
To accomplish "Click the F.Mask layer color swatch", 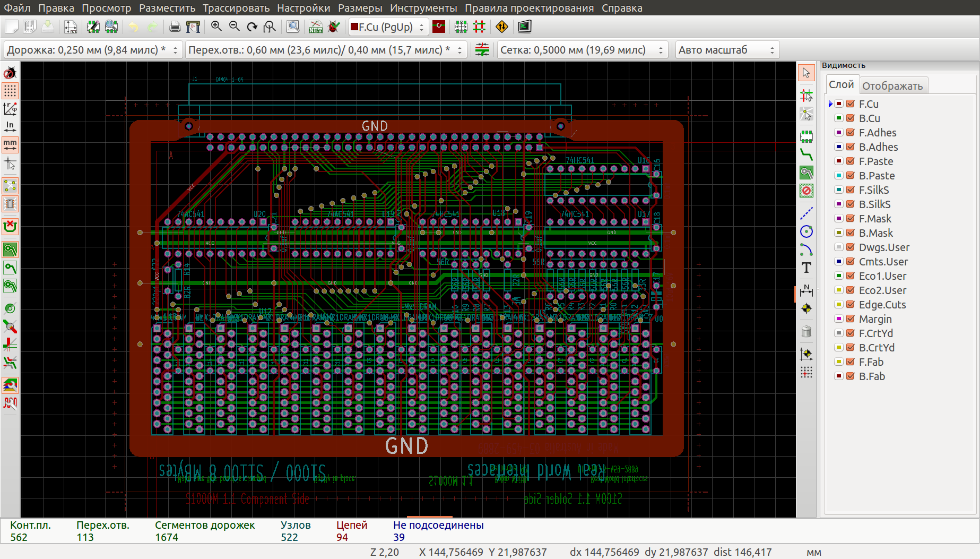I will tap(838, 219).
